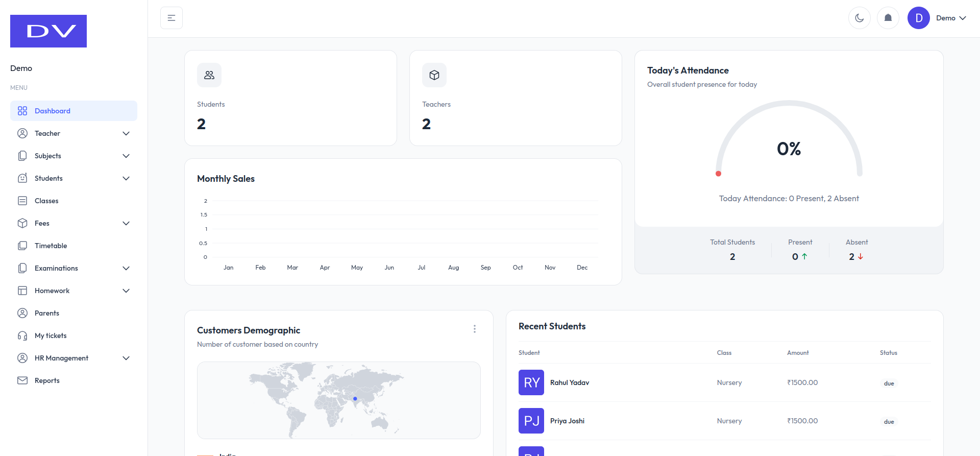Expand the Teacher menu chevron
Viewport: 980px width, 456px height.
(x=126, y=133)
